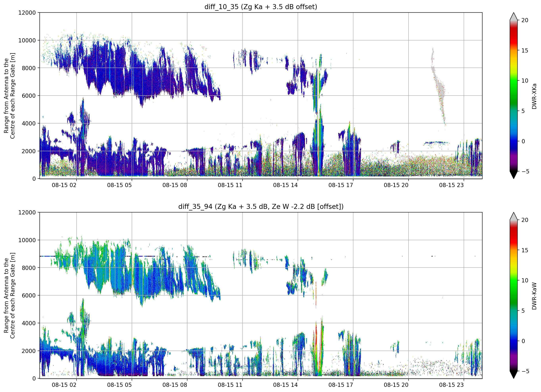Click "08-15 17" under the diff_10_35 plot
Screen dimensions: 541x392
point(341,185)
